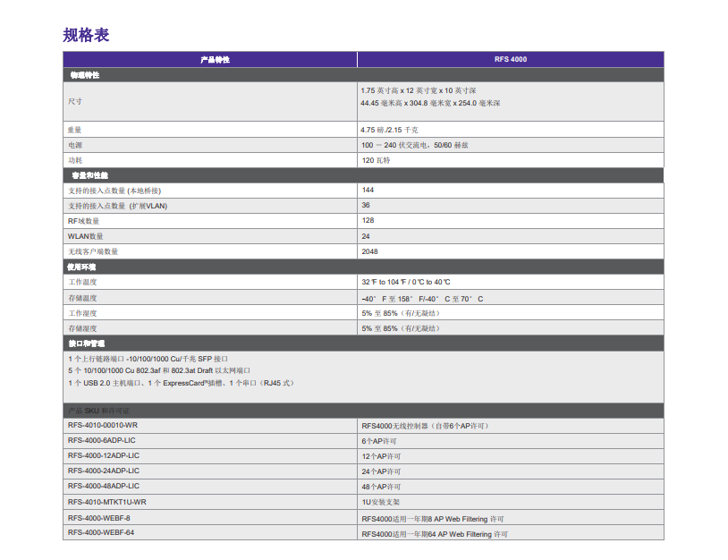Screen dimensions: 728x560
Task: Click the 电源 row label
Action: (x=75, y=145)
